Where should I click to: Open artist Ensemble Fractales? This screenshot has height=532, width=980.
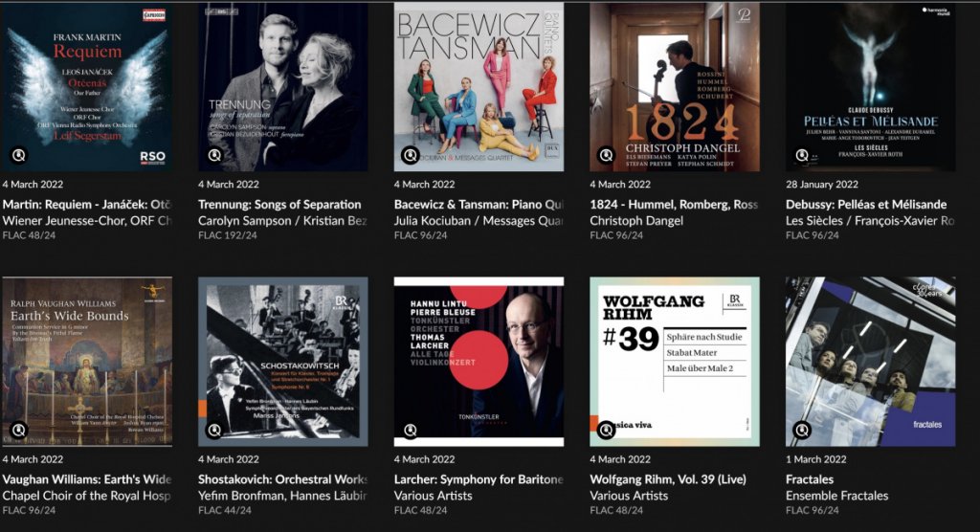(x=836, y=496)
